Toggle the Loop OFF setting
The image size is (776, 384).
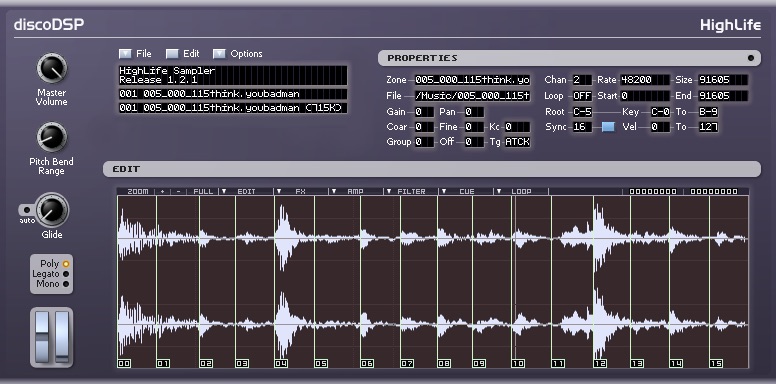coord(582,96)
